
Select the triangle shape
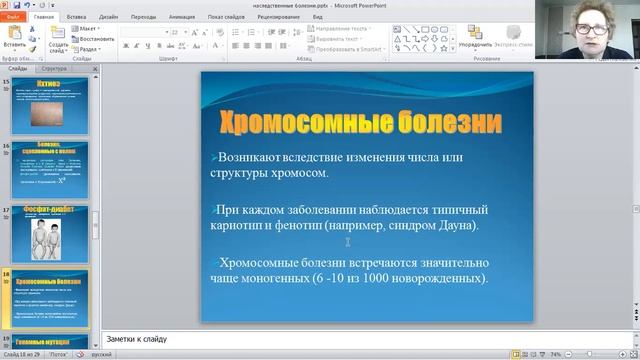(x=397, y=39)
